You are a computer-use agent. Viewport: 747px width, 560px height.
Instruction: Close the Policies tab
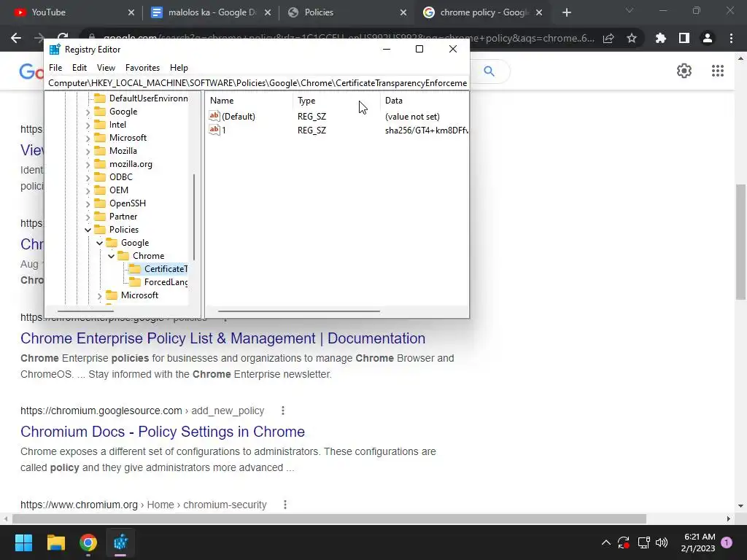click(x=403, y=13)
